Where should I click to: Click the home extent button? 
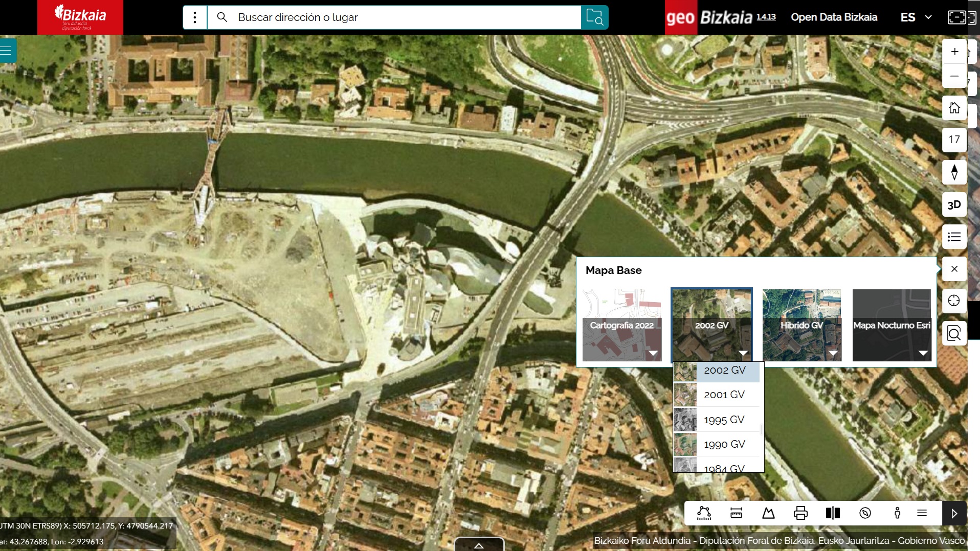click(x=954, y=108)
